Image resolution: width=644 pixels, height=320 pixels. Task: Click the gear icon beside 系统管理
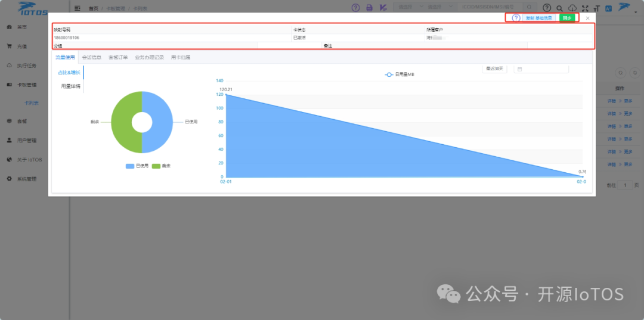[9, 179]
